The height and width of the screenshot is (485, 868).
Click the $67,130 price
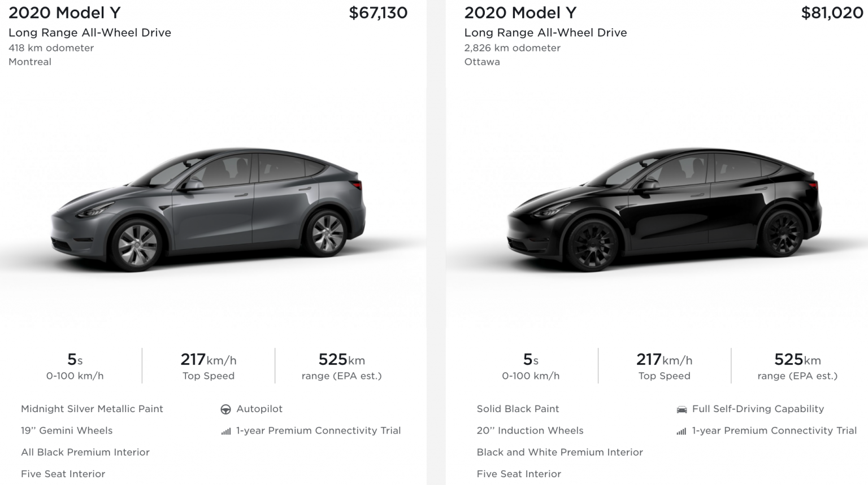(x=379, y=12)
